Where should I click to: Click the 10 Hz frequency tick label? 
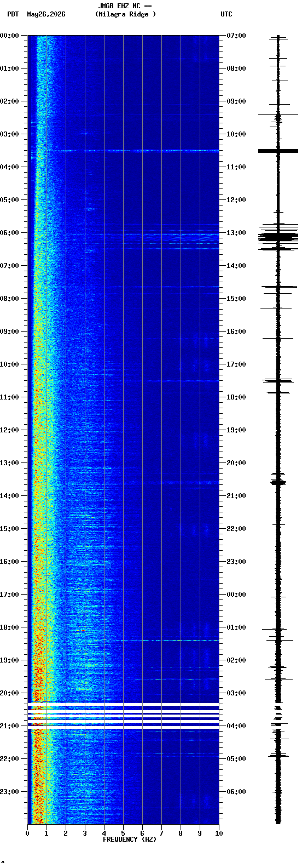point(219,833)
